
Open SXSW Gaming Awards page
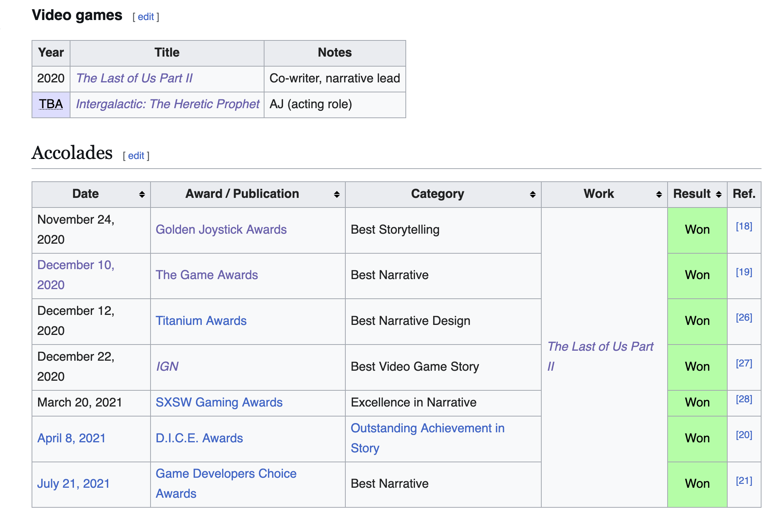pos(219,402)
